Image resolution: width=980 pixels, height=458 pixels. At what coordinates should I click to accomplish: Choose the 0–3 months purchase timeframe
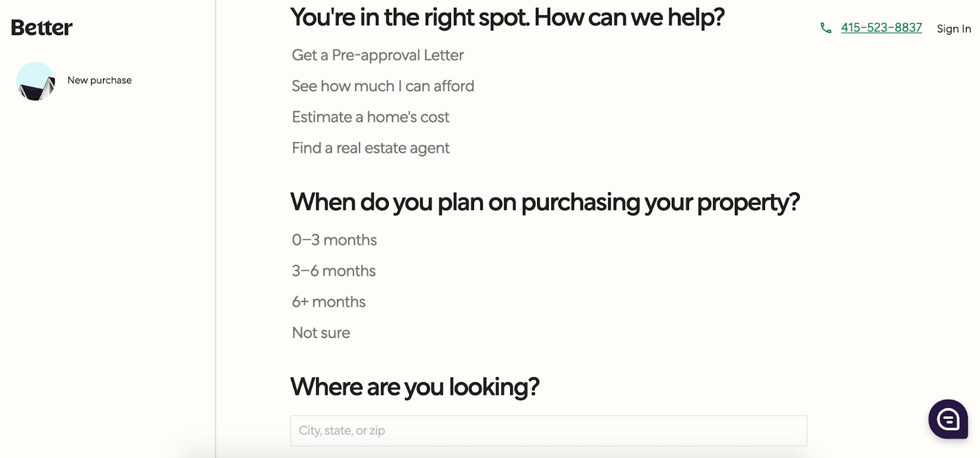click(x=334, y=240)
